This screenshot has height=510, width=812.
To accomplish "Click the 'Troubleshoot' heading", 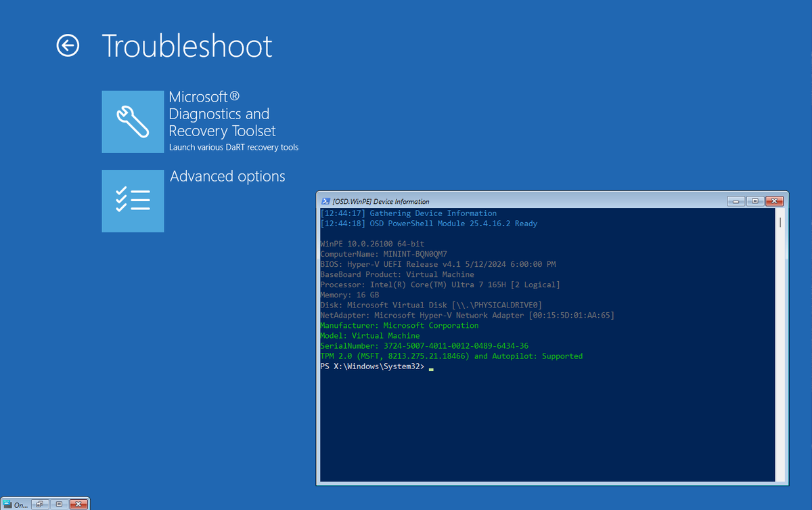I will pyautogui.click(x=187, y=45).
